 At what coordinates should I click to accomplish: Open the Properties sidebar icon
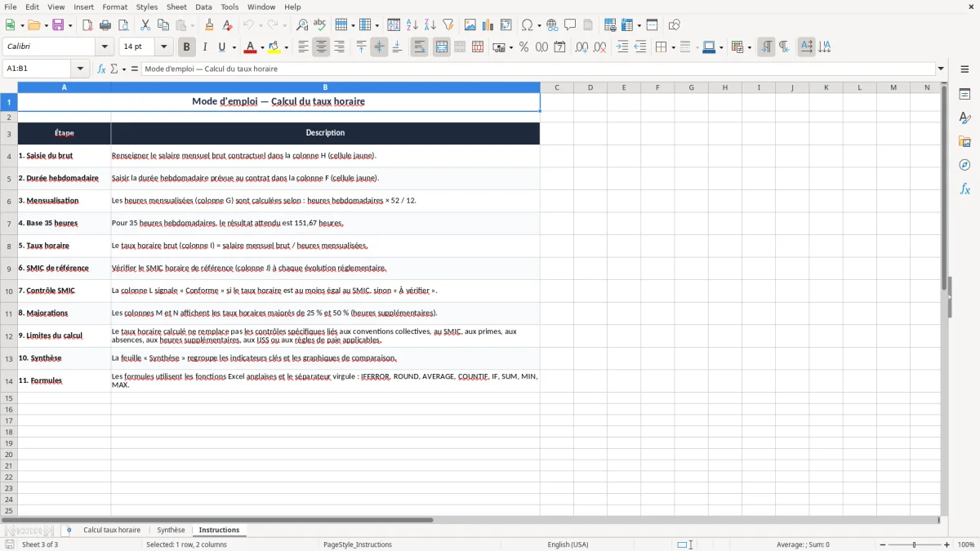(x=964, y=94)
